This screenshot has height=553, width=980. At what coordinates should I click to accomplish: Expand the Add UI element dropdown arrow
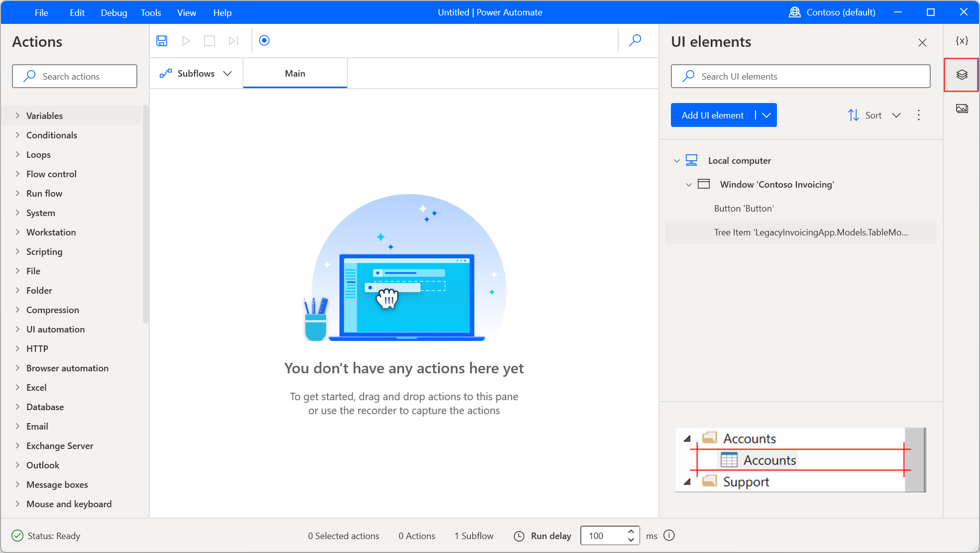point(766,115)
